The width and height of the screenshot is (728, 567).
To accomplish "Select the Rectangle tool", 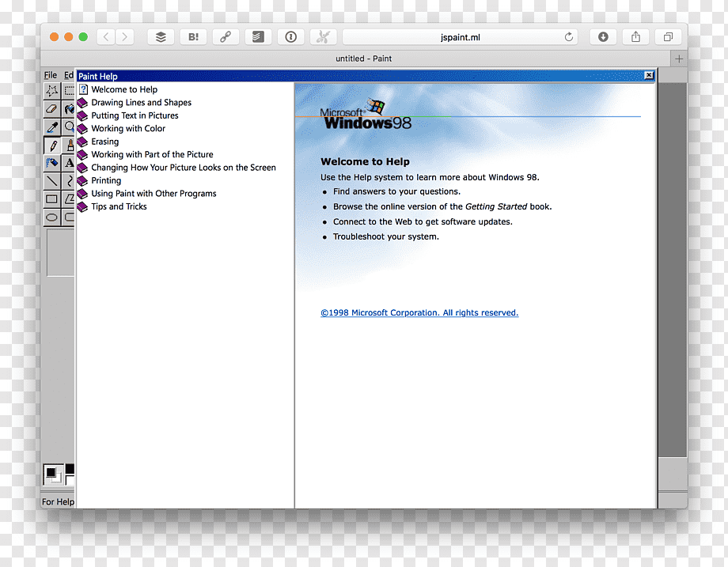I will pos(52,199).
